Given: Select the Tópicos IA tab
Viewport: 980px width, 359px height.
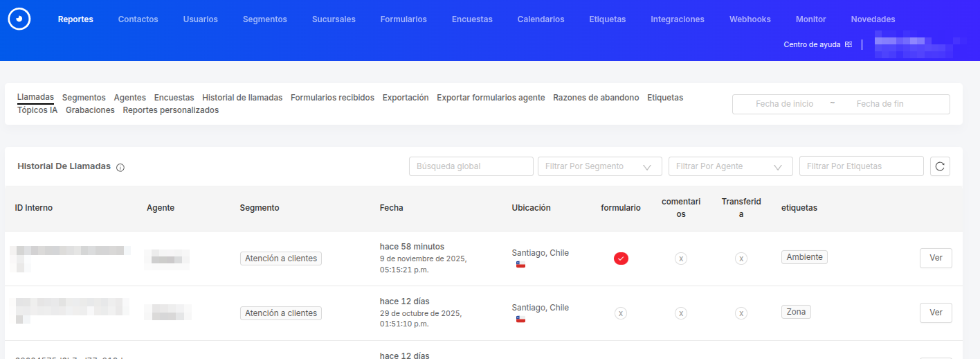Looking at the screenshot, I should tap(37, 110).
